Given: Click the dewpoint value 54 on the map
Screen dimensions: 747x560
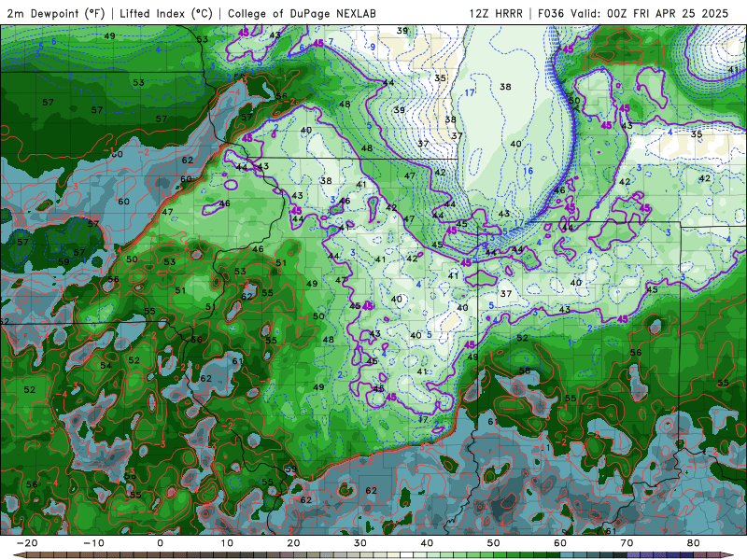Looking at the screenshot, I should tap(106, 366).
